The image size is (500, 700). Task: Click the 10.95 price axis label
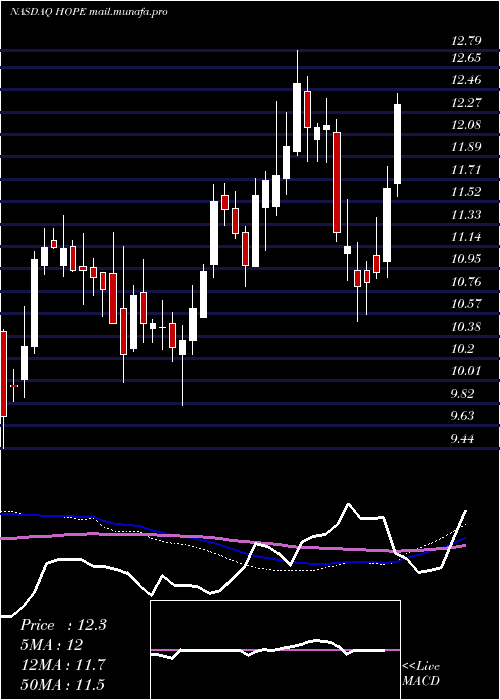tap(466, 259)
